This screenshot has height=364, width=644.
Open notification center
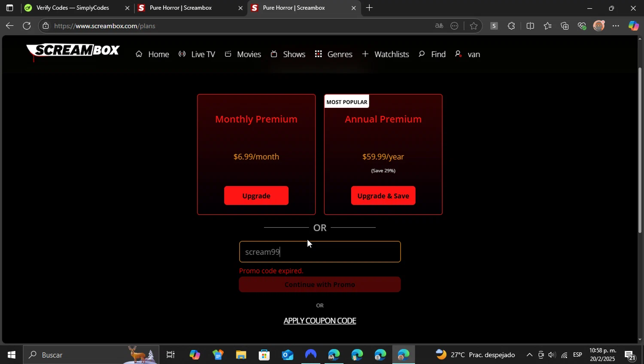(630, 355)
